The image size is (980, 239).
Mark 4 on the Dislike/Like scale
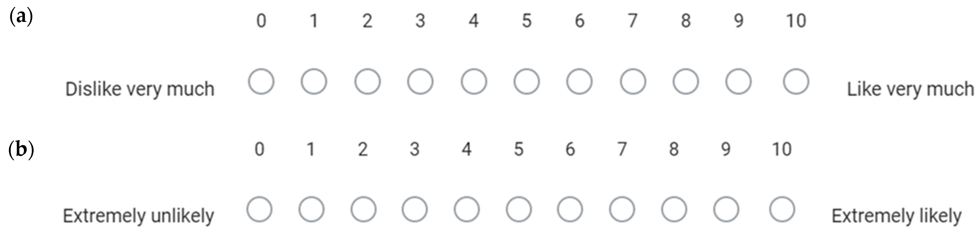pos(474,81)
